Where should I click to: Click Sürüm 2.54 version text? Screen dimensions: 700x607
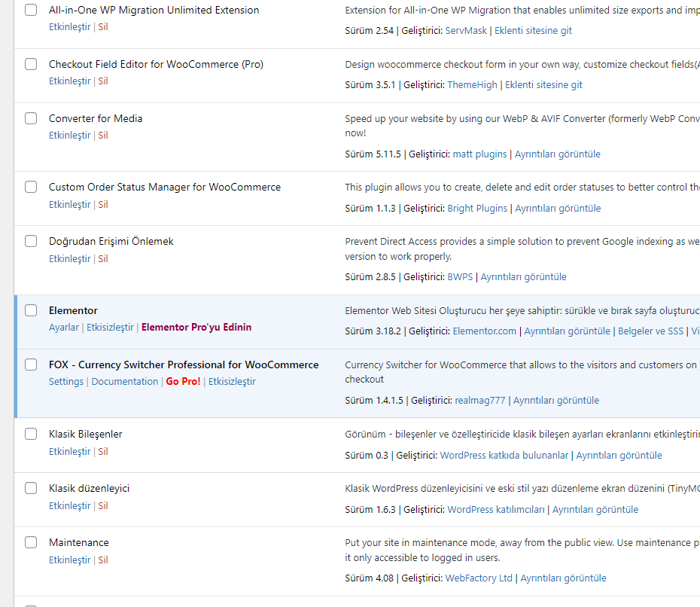coord(370,30)
